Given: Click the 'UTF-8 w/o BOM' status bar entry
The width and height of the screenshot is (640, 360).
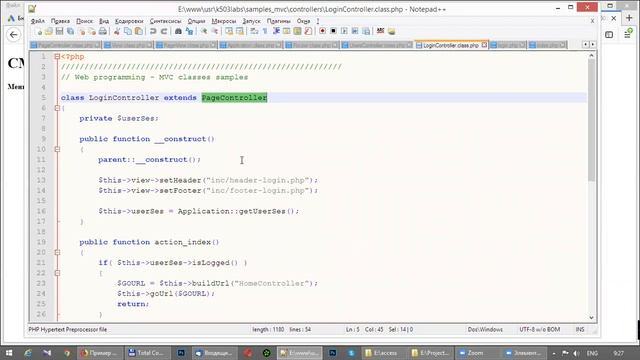Looking at the screenshot, I should (x=540, y=329).
